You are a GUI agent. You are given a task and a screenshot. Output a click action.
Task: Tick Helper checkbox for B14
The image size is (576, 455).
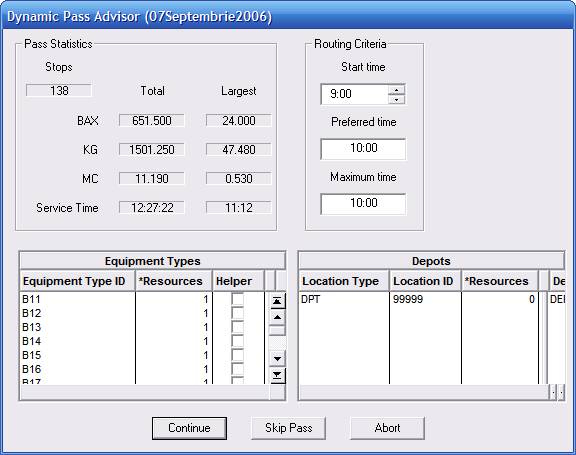point(237,341)
